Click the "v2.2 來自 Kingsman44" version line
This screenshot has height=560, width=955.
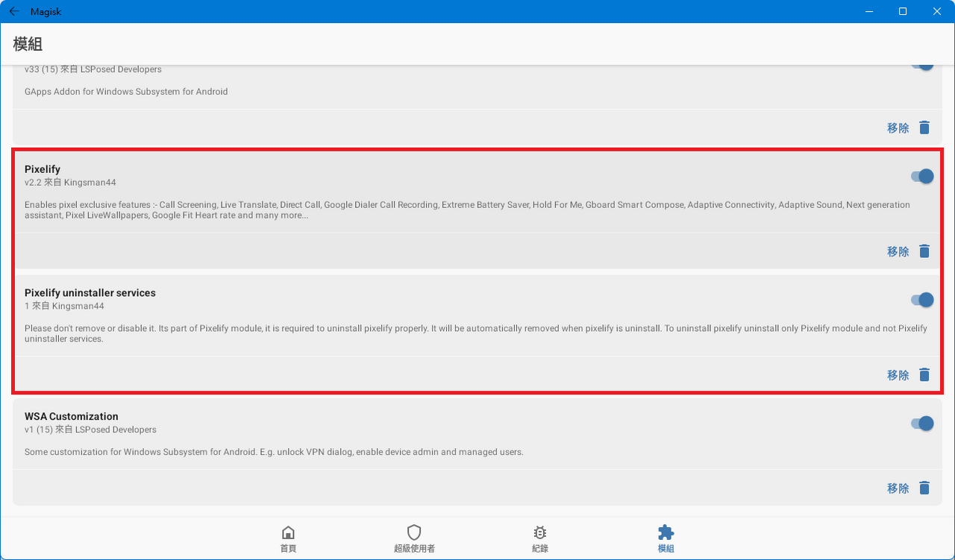coord(70,183)
